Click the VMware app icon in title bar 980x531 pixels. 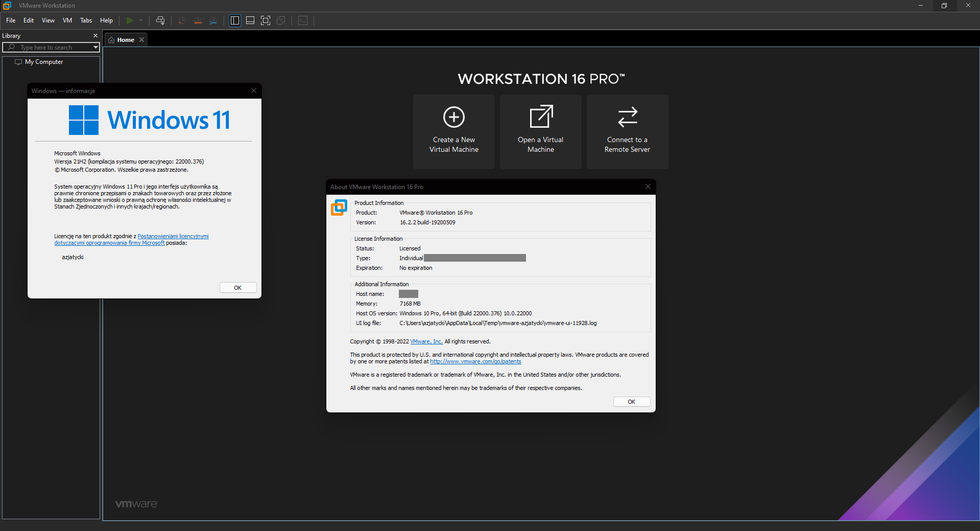pos(7,6)
